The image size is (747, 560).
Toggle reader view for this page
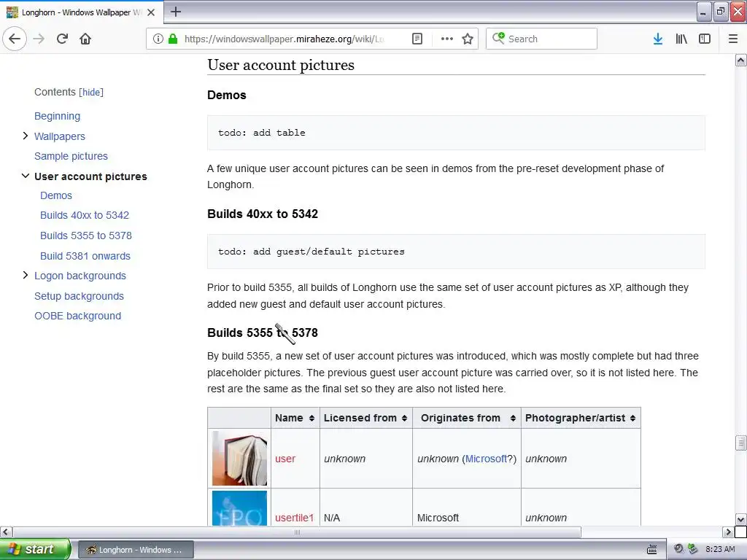[417, 39]
